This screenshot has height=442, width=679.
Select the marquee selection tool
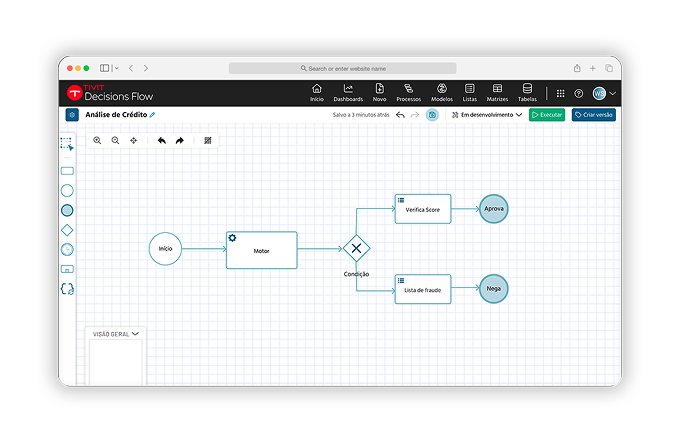click(x=67, y=145)
